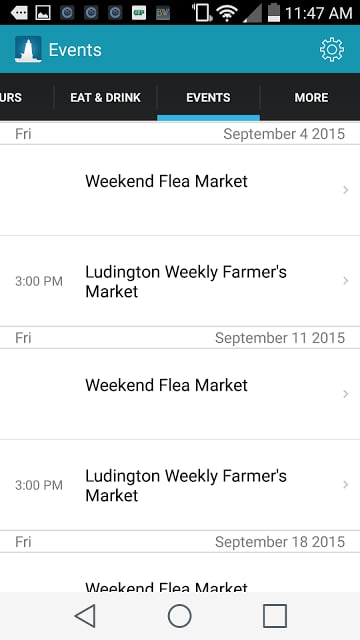The height and width of the screenshot is (640, 360).
Task: Switch to the EAT & DRINK tab
Action: 105,98
